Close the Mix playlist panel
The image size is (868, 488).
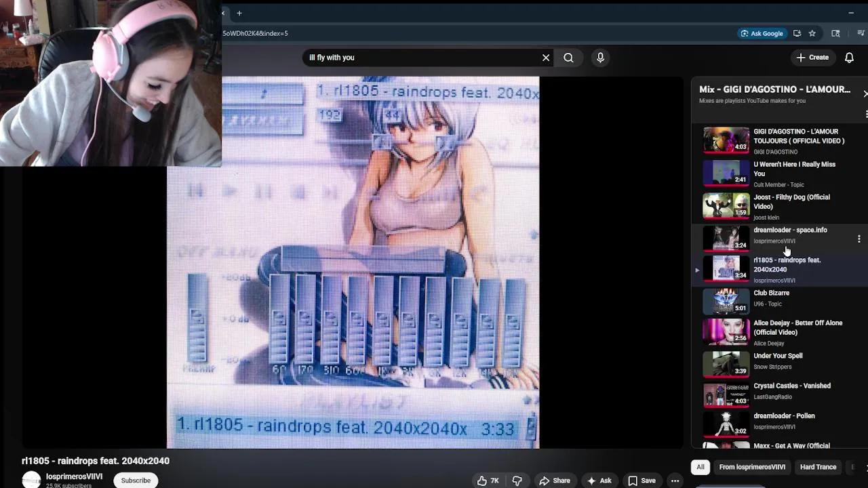pos(865,94)
